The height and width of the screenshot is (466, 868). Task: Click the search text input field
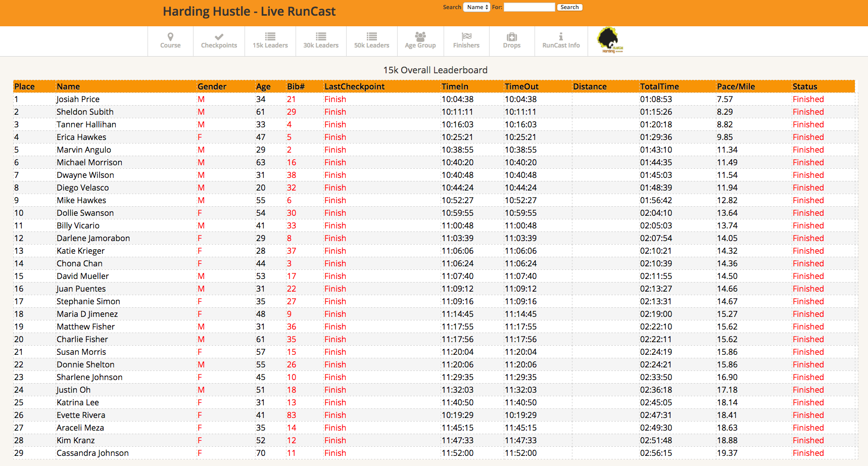529,7
